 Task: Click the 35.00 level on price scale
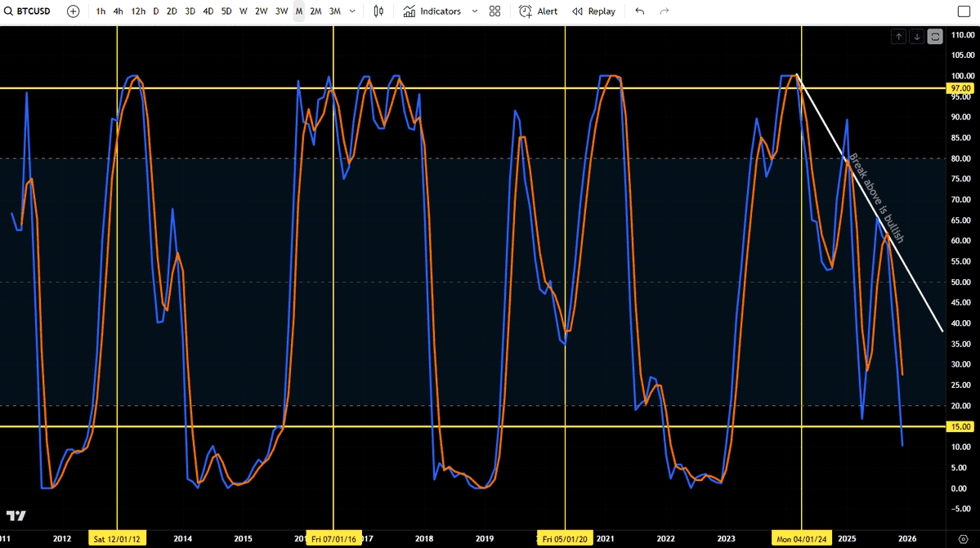[x=960, y=344]
